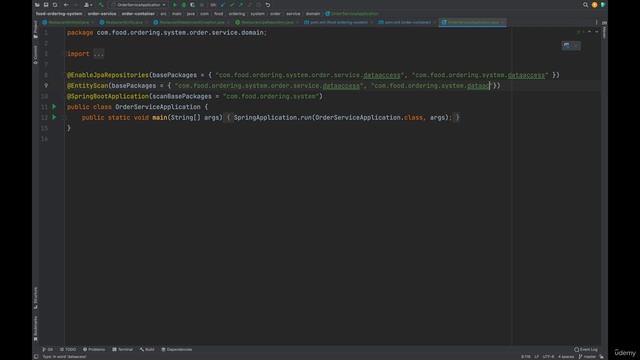Expand the folded main method body brace
This screenshot has width=640, height=360.
pos(229,118)
